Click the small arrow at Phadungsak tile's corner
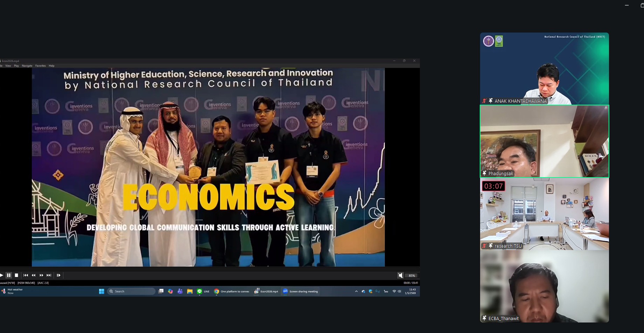644x333 pixels. [606, 108]
